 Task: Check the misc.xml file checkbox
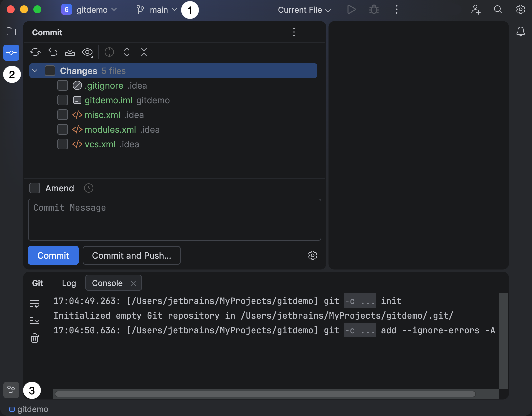coord(63,115)
